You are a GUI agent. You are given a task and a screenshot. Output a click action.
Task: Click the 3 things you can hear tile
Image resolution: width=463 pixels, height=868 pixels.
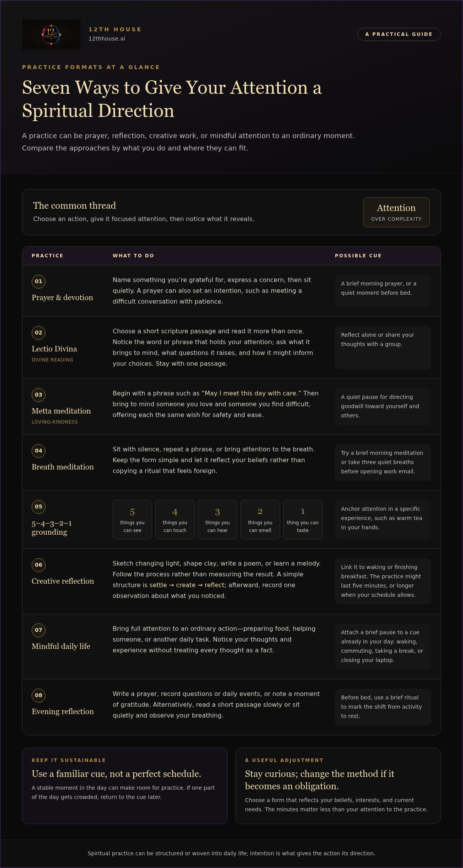click(x=218, y=520)
